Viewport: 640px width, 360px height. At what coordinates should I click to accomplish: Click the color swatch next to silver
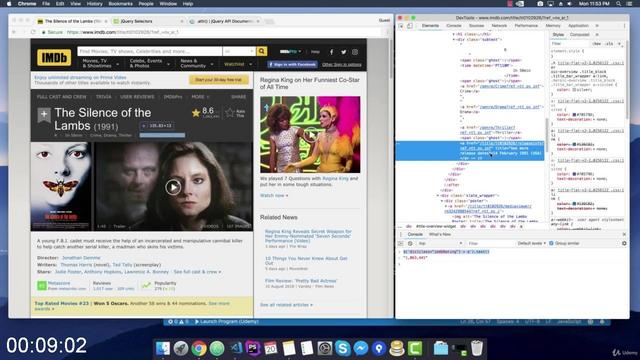pyautogui.click(x=574, y=90)
